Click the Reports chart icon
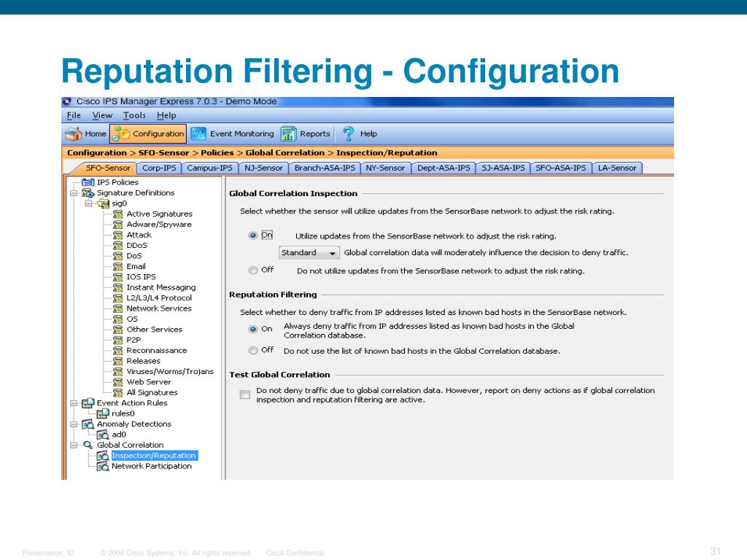 (x=288, y=134)
